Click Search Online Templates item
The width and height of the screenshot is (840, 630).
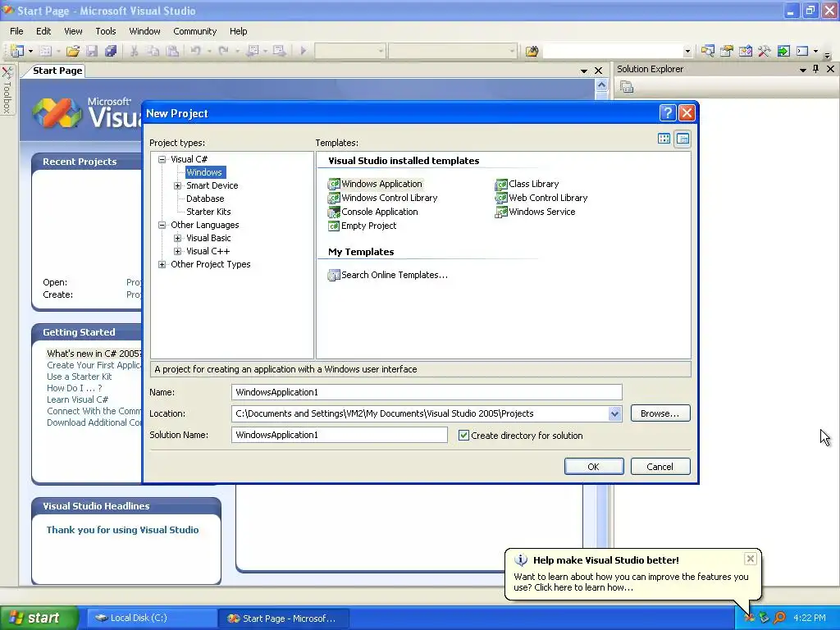[388, 275]
